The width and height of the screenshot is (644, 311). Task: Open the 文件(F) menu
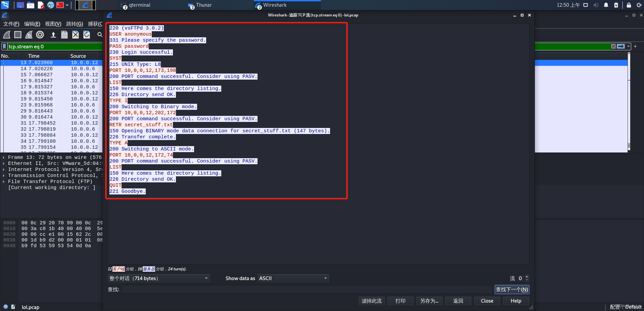(x=11, y=24)
